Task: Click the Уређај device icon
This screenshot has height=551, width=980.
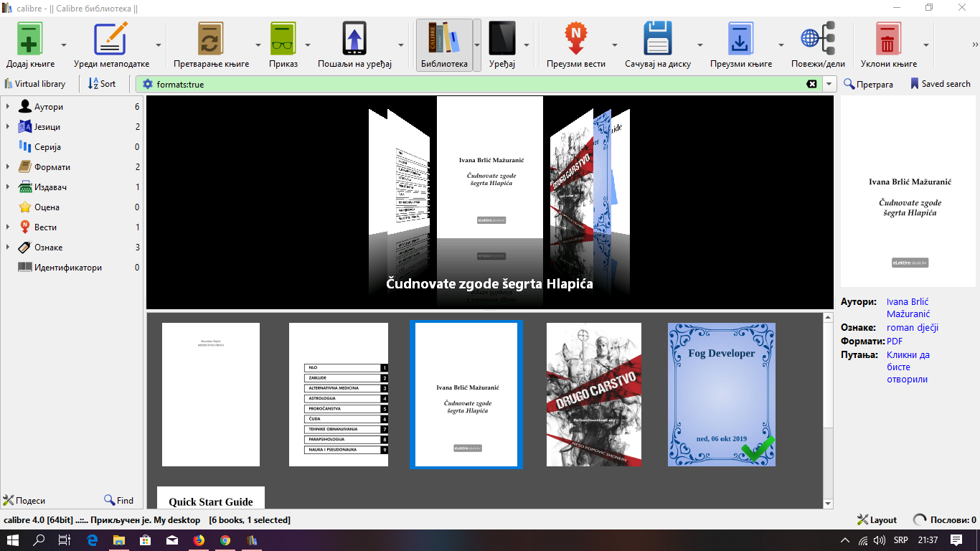Action: pyautogui.click(x=502, y=38)
